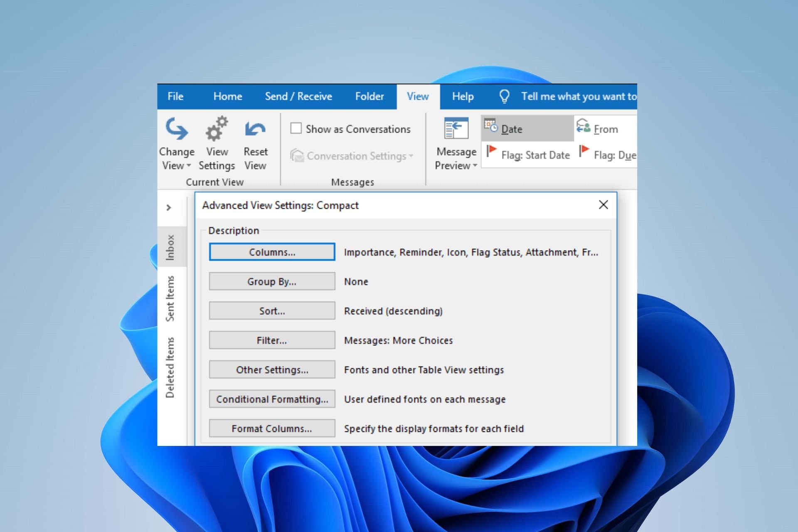This screenshot has height=532, width=798.
Task: Close the Advanced View Settings dialog
Action: [x=603, y=204]
